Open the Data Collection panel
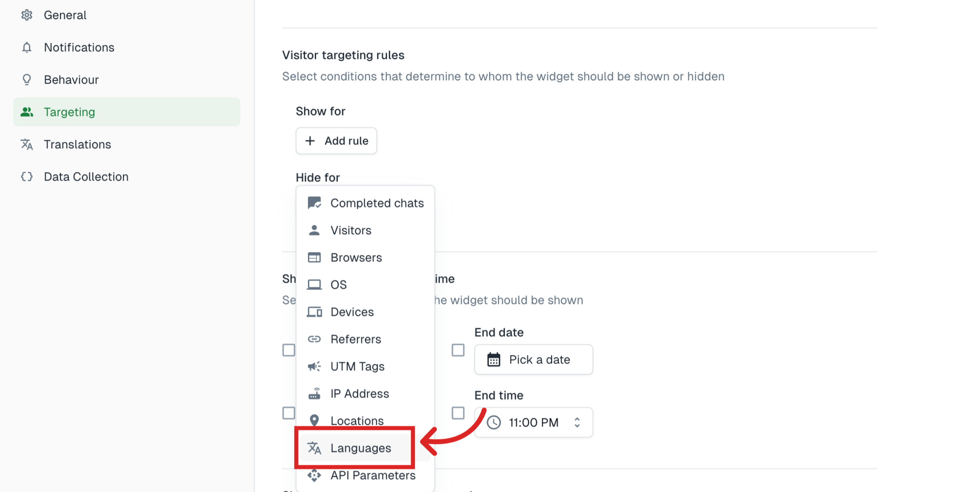This screenshot has width=980, height=492. 86,176
